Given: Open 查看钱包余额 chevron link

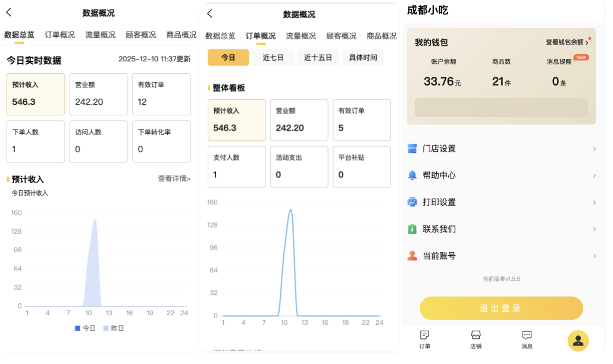Looking at the screenshot, I should [x=567, y=42].
